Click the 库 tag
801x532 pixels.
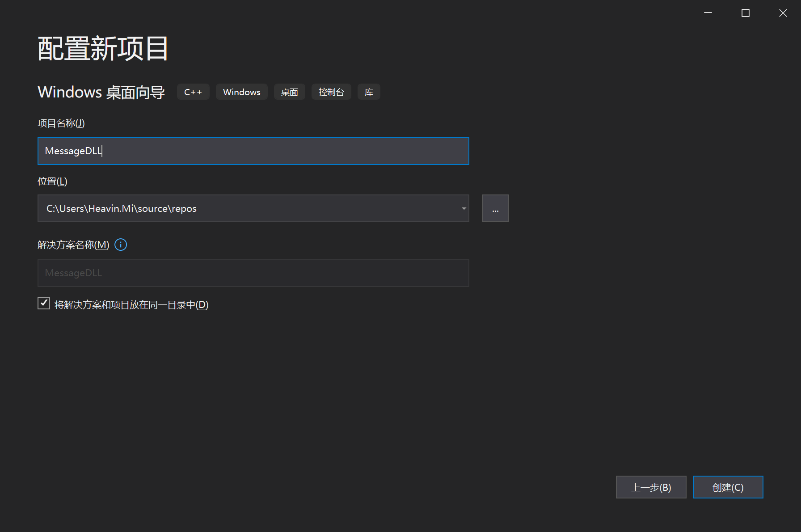(369, 92)
